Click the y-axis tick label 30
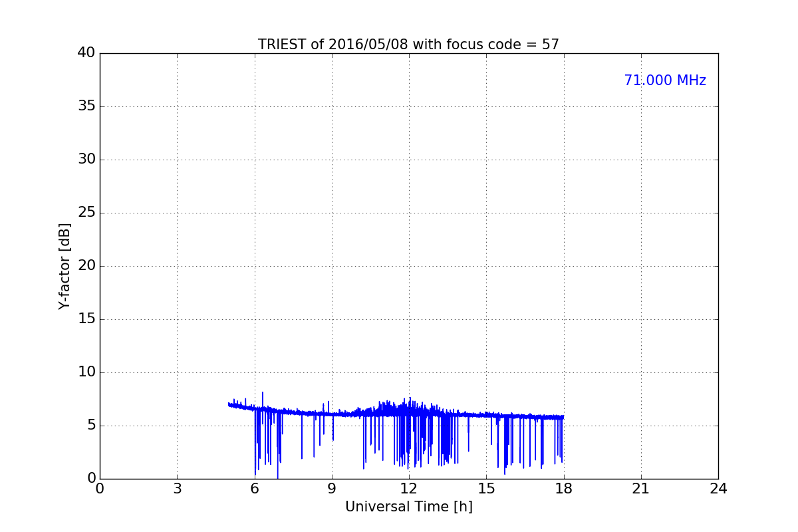Image resolution: width=798 pixels, height=532 pixels. tap(86, 160)
